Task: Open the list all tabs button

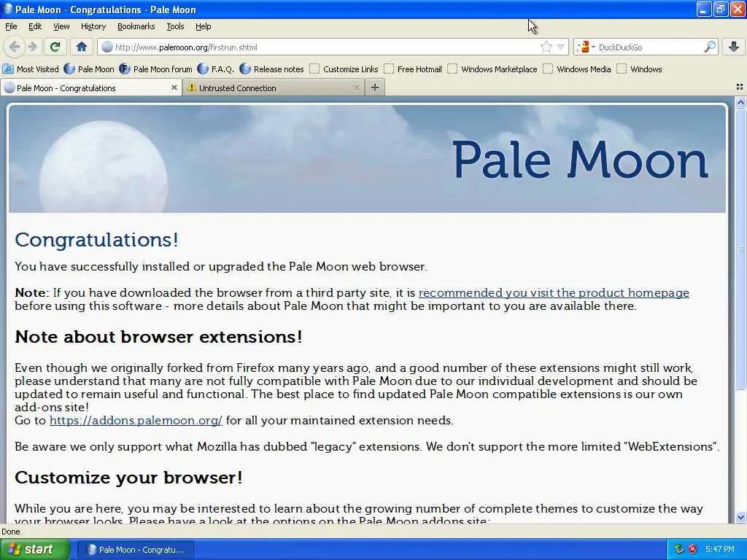Action: point(740,87)
